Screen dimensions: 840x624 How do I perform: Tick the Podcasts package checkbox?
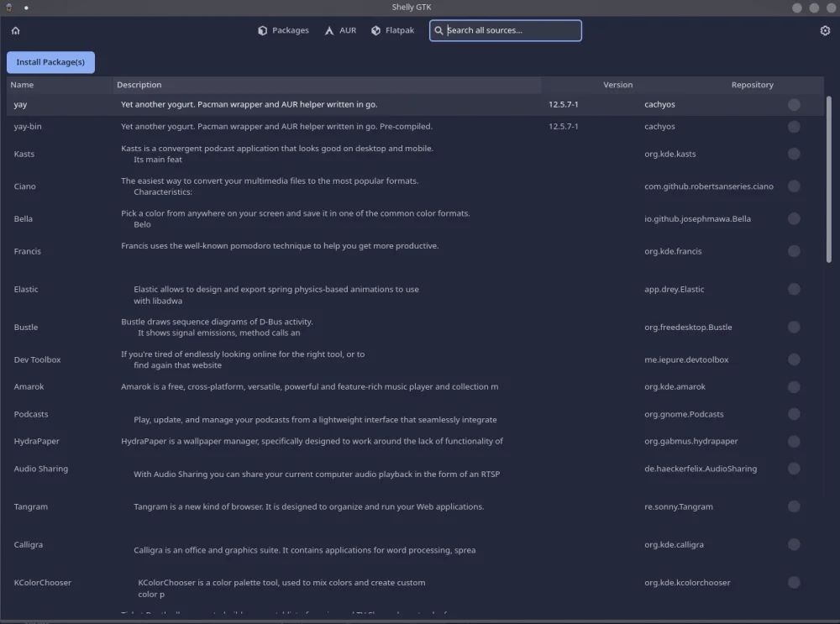click(794, 414)
